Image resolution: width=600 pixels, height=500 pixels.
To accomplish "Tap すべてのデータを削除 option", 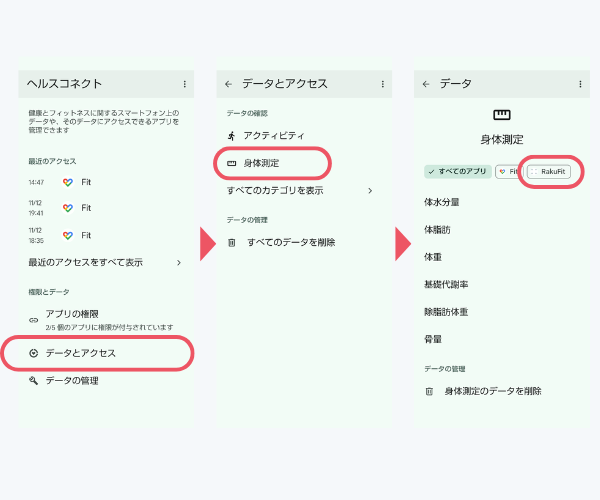I will point(304,243).
